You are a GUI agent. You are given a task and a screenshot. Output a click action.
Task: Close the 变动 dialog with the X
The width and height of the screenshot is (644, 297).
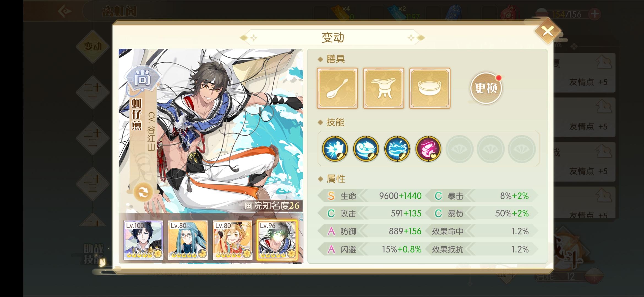point(548,31)
